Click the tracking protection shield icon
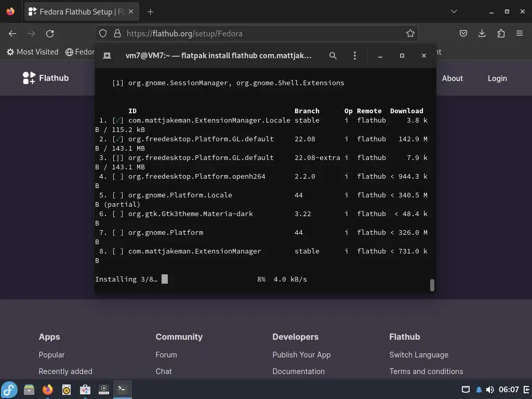This screenshot has width=532, height=399. pos(103,33)
